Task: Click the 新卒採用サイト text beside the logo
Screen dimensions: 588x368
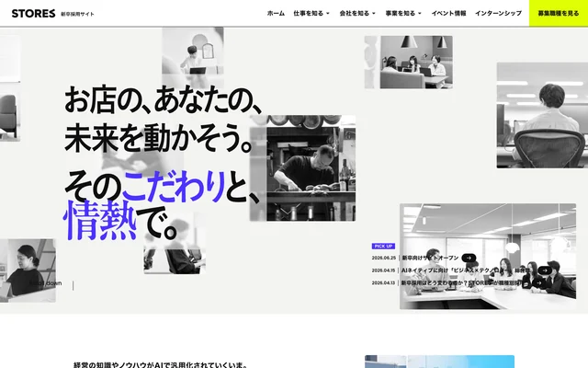Action: [x=77, y=14]
